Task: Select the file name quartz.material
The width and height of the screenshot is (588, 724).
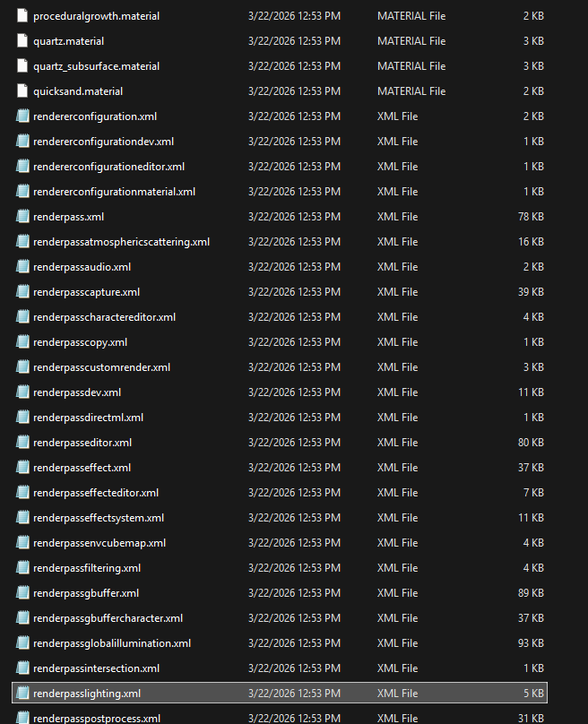Action: click(68, 41)
